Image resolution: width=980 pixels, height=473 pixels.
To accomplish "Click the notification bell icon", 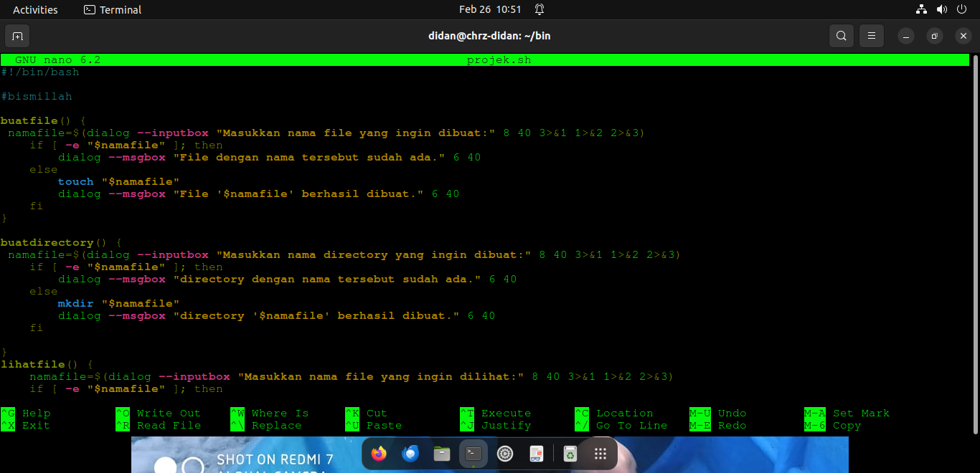I will click(540, 9).
